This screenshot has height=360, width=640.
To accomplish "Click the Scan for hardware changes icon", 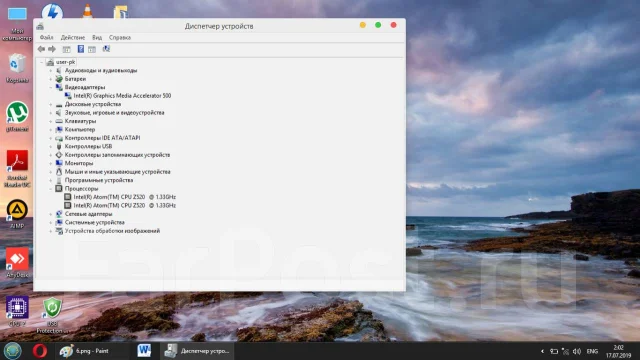I will pyautogui.click(x=106, y=49).
